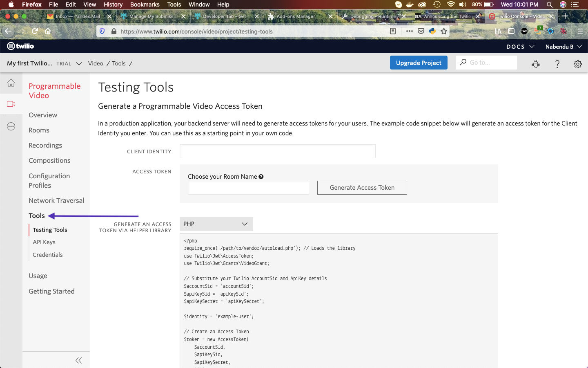The image size is (588, 368).
Task: Click the Python extension icon in address bar
Action: [432, 31]
